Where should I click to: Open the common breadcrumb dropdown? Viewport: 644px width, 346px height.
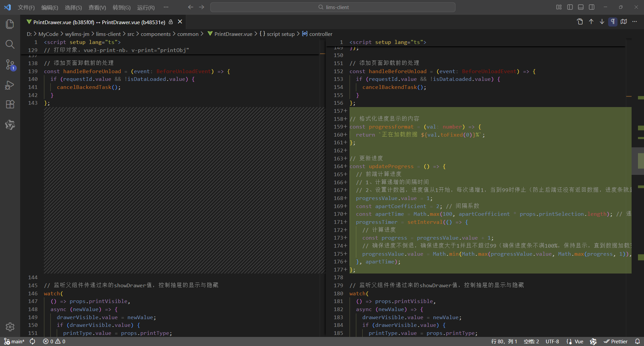188,34
